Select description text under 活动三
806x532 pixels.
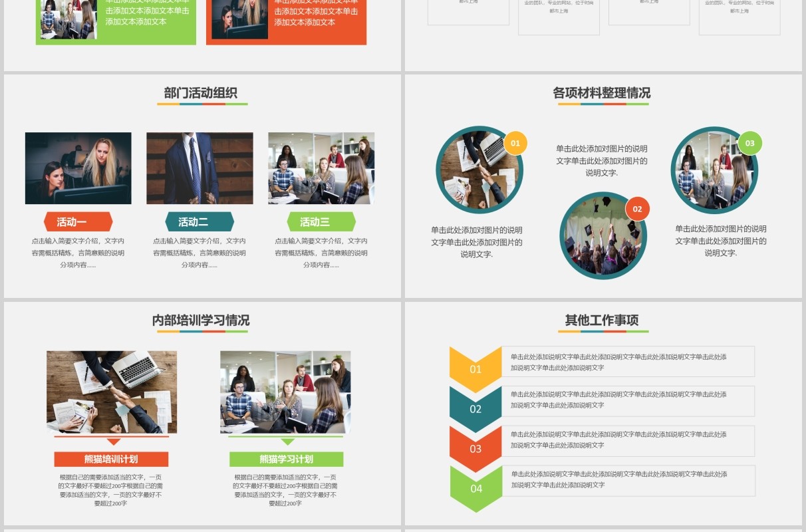click(x=321, y=253)
